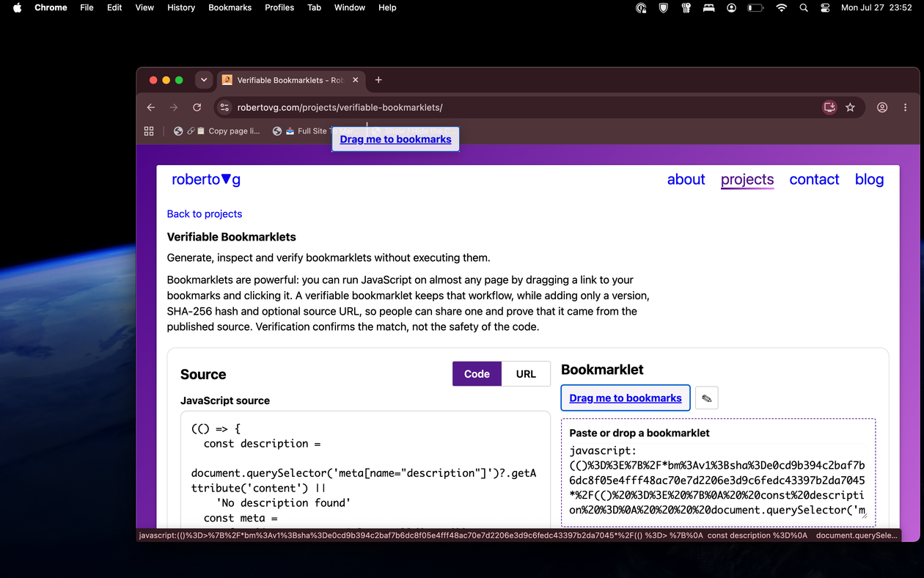Open the Chrome application menu

[51, 7]
